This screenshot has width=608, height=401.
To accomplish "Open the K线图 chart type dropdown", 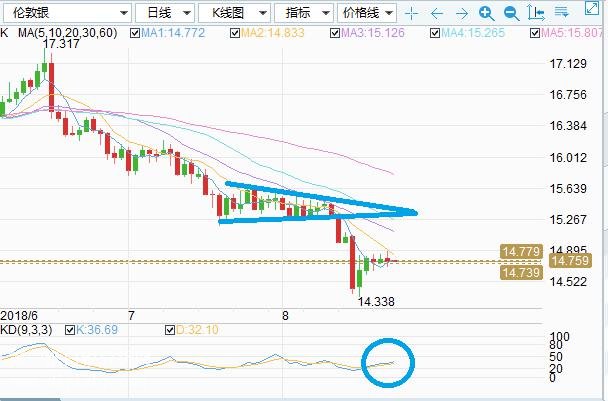I will click(234, 13).
